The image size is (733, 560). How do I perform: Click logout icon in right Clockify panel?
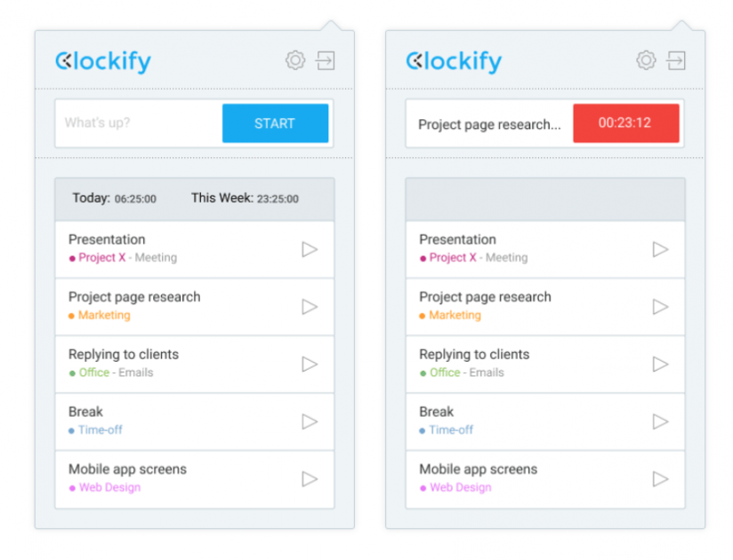(x=676, y=60)
